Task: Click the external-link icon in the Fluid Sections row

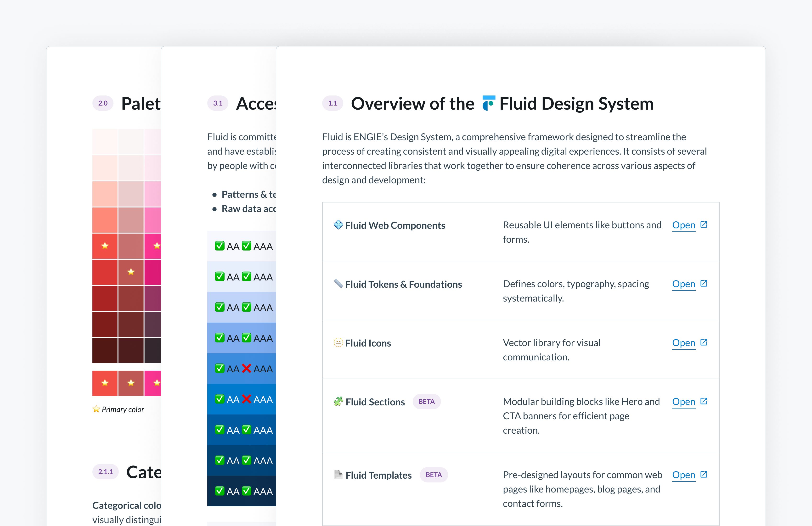Action: click(x=704, y=401)
